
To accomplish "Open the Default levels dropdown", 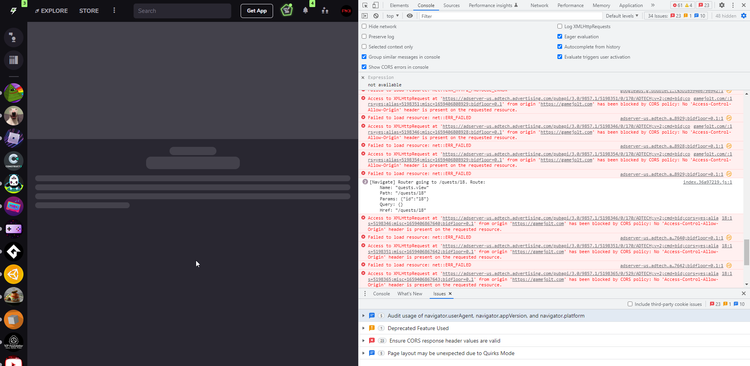I will 622,16.
